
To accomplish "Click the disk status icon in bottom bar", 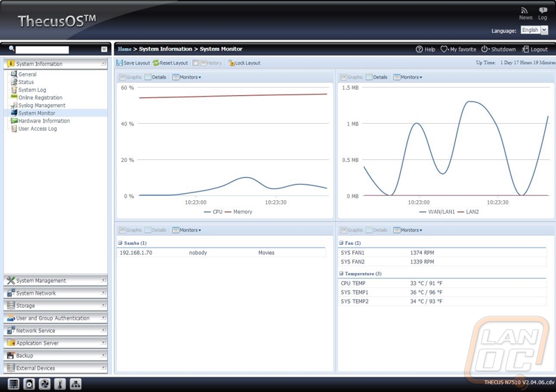I will point(29,384).
